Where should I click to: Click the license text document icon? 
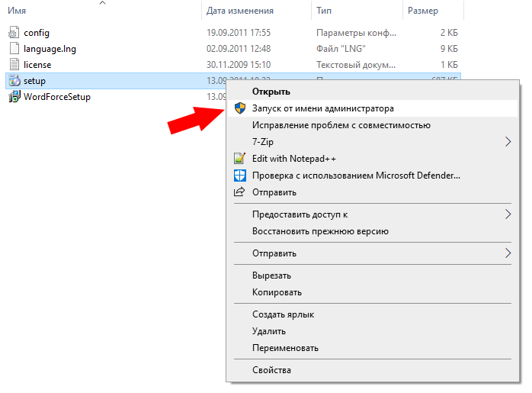(x=14, y=65)
